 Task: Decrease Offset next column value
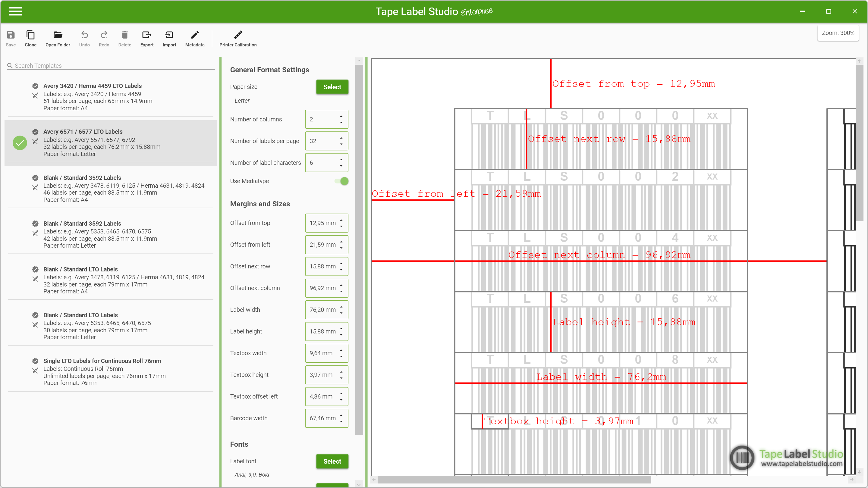[341, 291]
